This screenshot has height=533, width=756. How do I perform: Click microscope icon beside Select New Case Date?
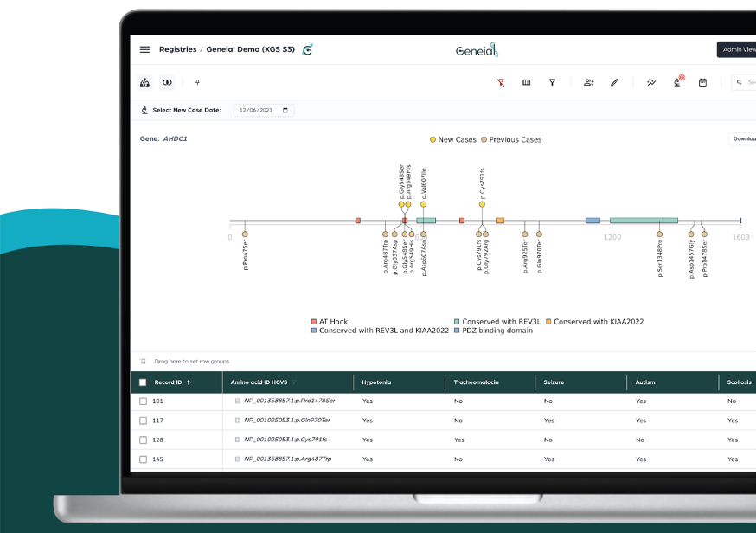[144, 110]
